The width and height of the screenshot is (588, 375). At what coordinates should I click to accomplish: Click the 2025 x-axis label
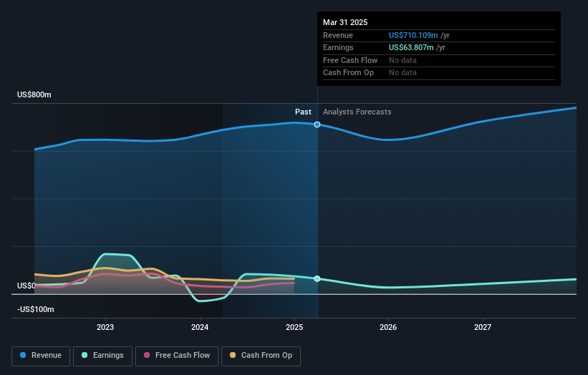coord(294,327)
